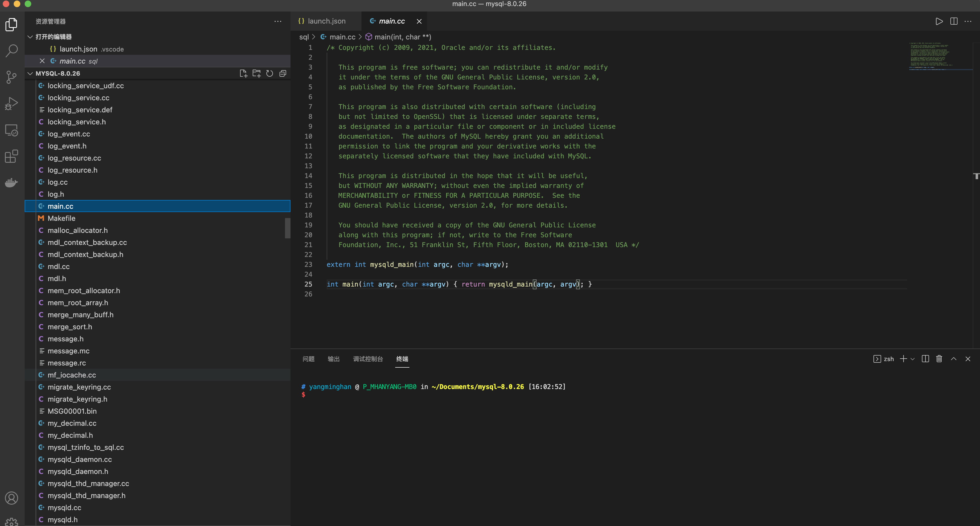Open Source Control view

[12, 77]
